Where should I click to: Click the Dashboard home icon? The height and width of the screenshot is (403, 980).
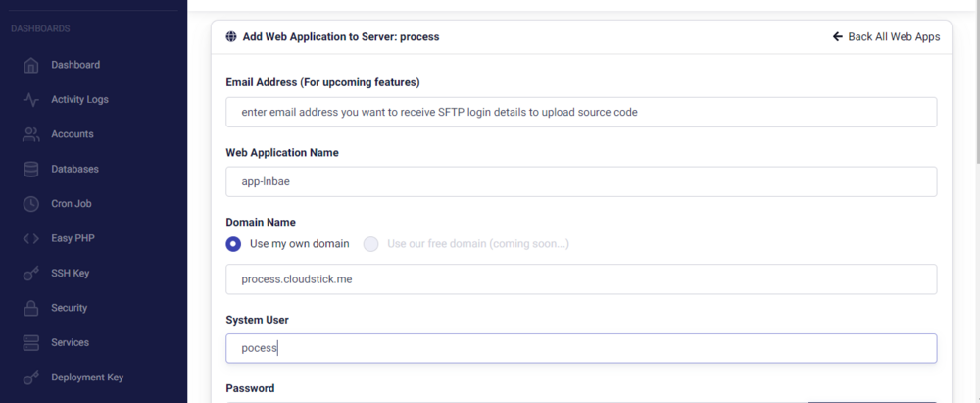[x=31, y=65]
